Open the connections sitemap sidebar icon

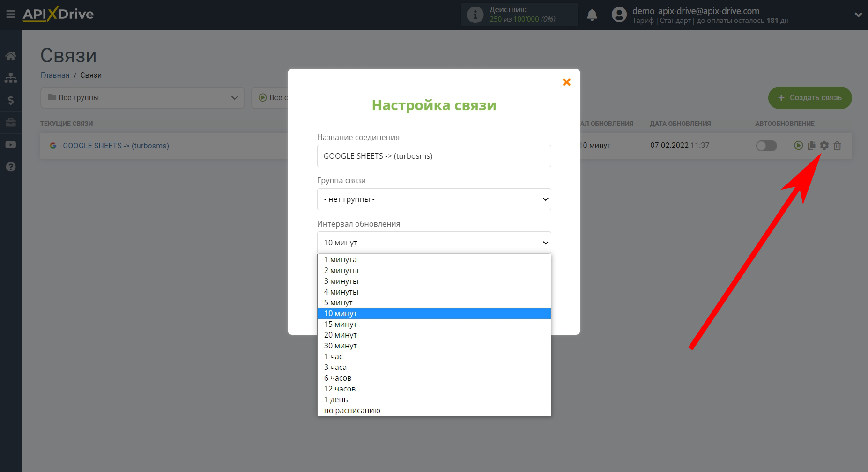pyautogui.click(x=11, y=78)
